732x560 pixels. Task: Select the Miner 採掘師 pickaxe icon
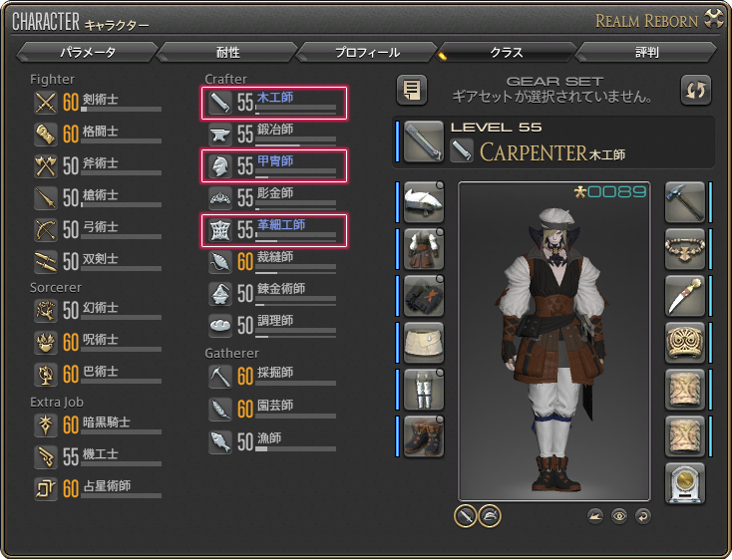point(219,377)
